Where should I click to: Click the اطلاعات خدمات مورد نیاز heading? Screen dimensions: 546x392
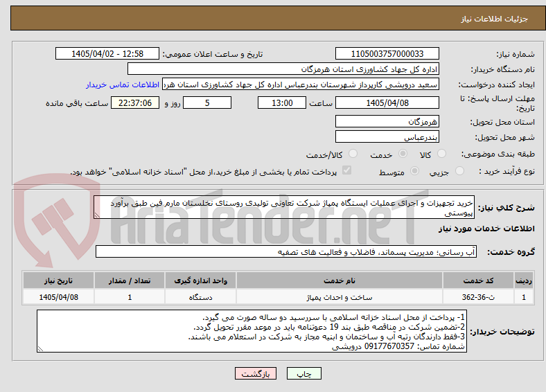coord(486,229)
